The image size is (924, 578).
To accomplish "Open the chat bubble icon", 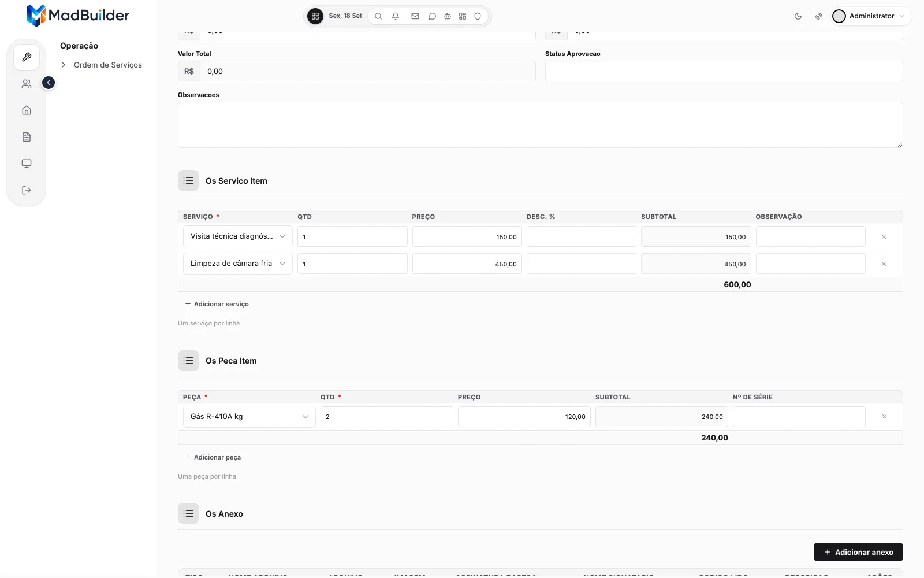I will (432, 16).
